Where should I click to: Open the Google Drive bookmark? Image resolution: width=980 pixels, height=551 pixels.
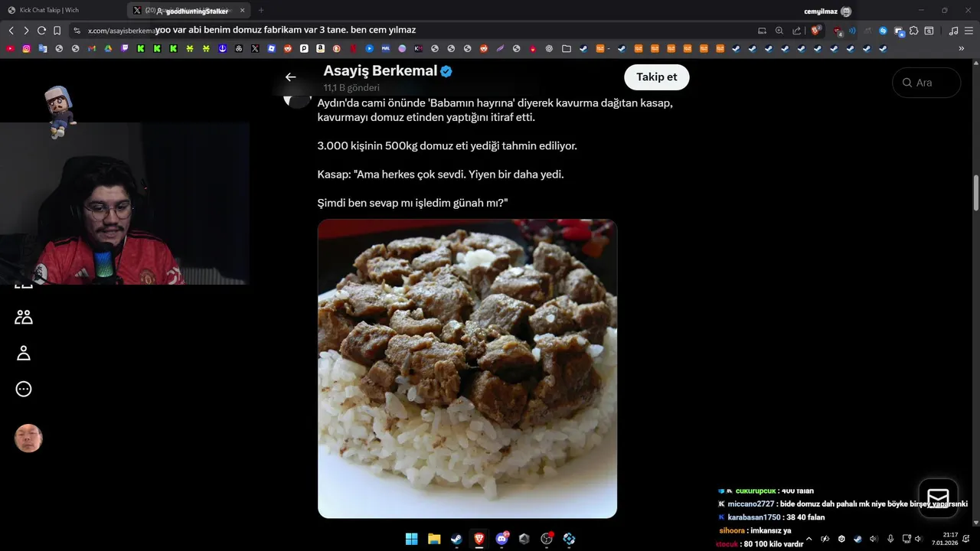(x=108, y=48)
